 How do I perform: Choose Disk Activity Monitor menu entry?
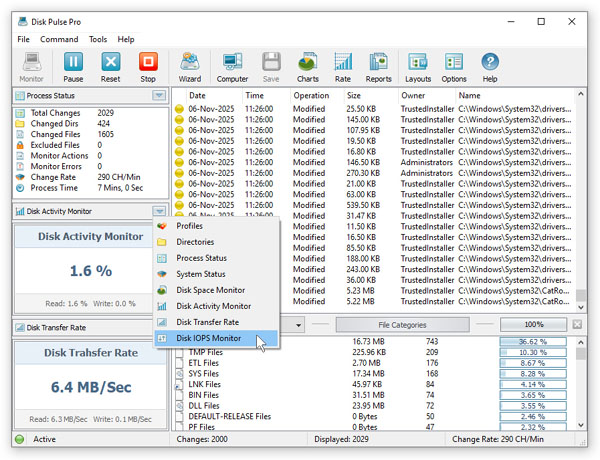click(217, 306)
